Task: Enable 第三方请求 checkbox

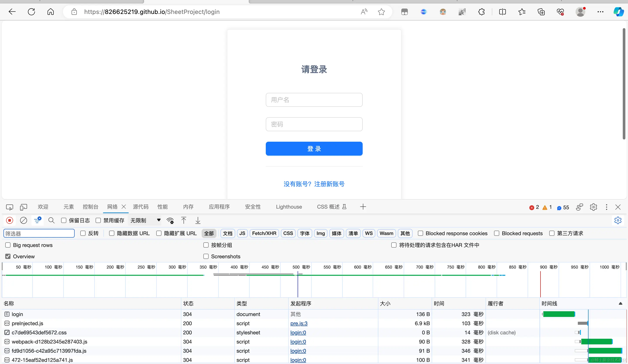Action: tap(552, 233)
